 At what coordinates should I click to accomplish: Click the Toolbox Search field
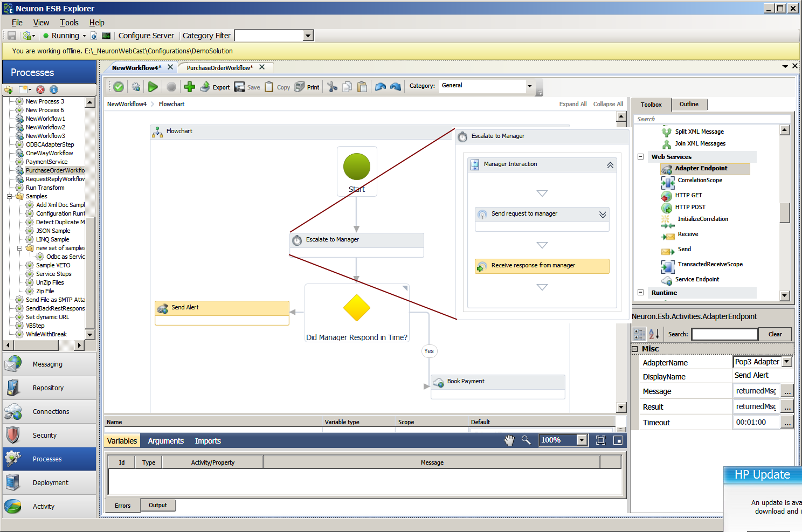click(713, 119)
